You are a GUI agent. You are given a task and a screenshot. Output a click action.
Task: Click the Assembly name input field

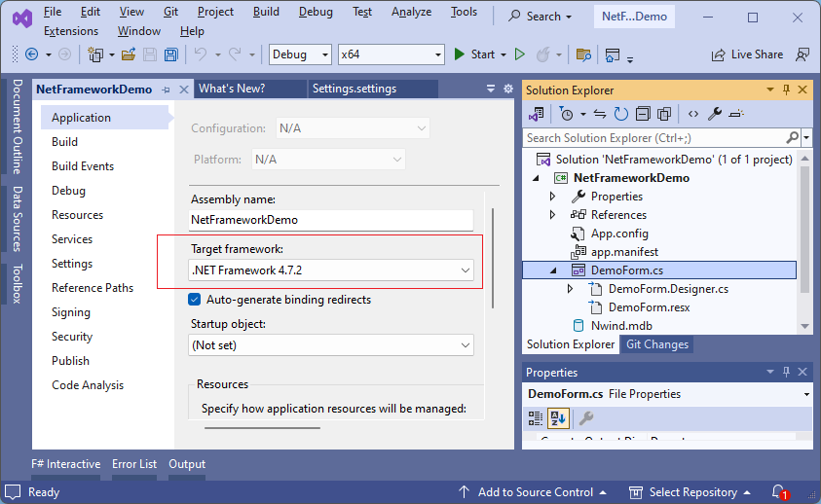(x=331, y=220)
